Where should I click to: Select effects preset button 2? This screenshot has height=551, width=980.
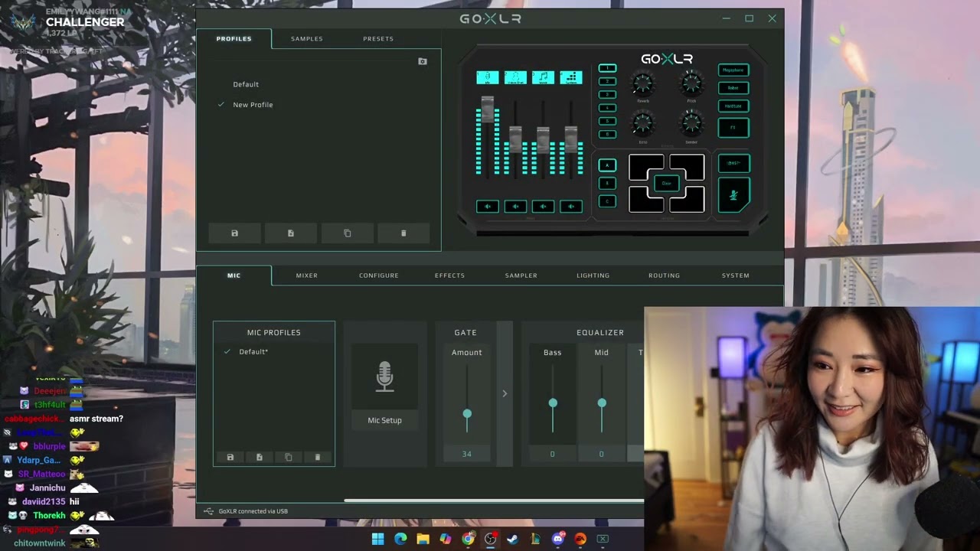pos(607,81)
